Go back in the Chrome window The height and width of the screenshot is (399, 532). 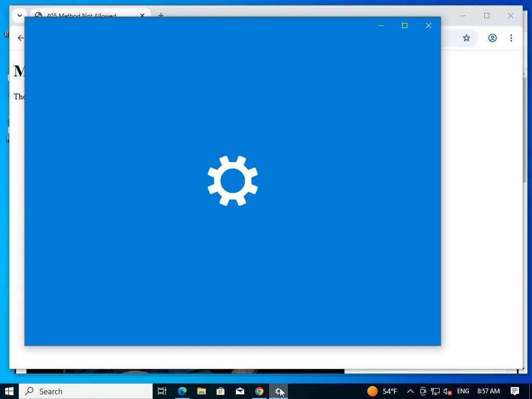(x=20, y=37)
